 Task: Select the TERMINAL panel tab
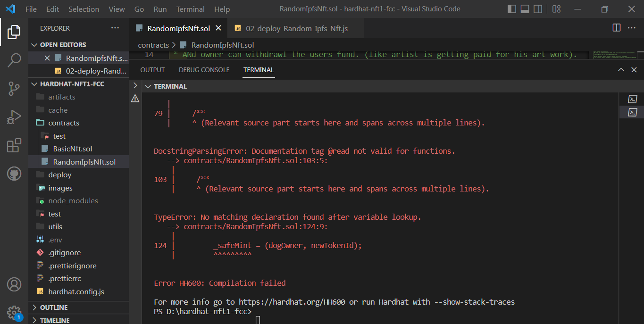[259, 70]
